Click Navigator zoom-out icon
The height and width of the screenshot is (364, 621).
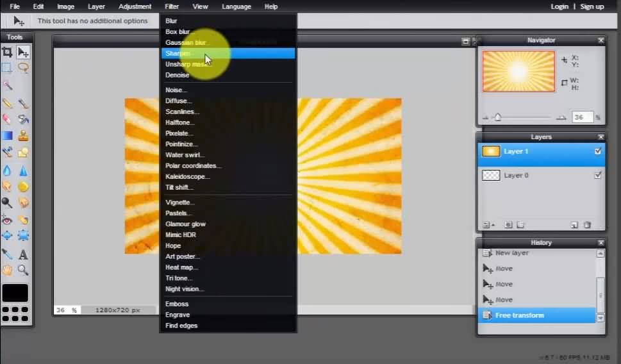tap(486, 118)
